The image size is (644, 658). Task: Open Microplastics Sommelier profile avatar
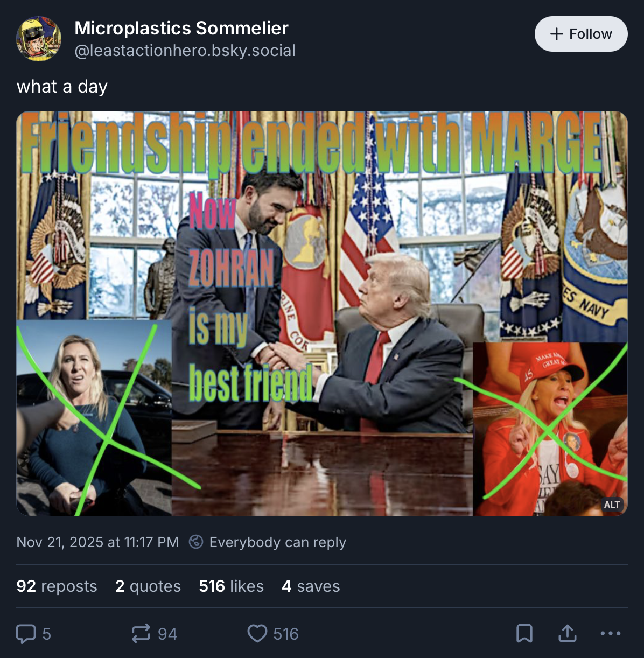coord(39,39)
